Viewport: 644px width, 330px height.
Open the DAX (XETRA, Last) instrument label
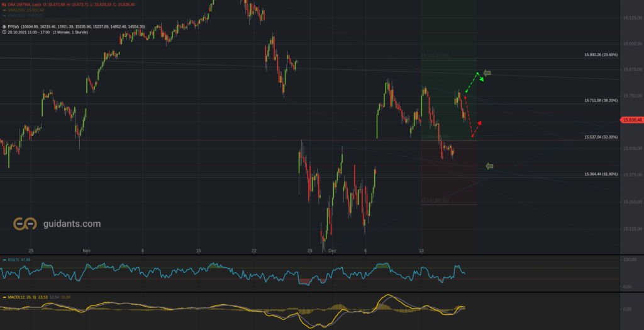point(25,4)
